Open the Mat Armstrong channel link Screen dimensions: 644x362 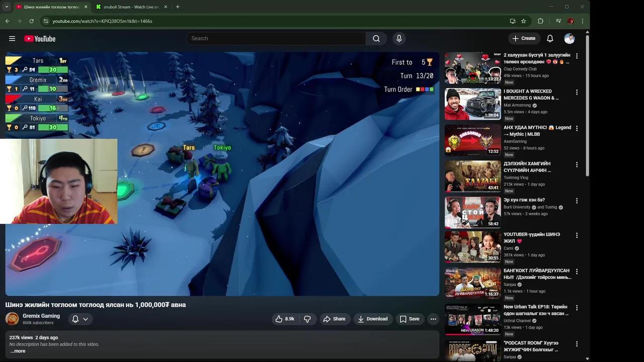point(517,105)
